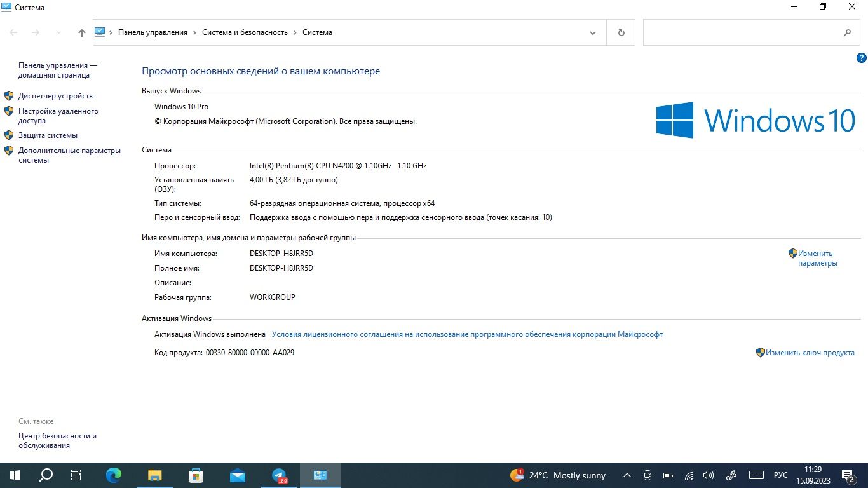
Task: Open Security and Maintenance center link
Action: tap(57, 441)
